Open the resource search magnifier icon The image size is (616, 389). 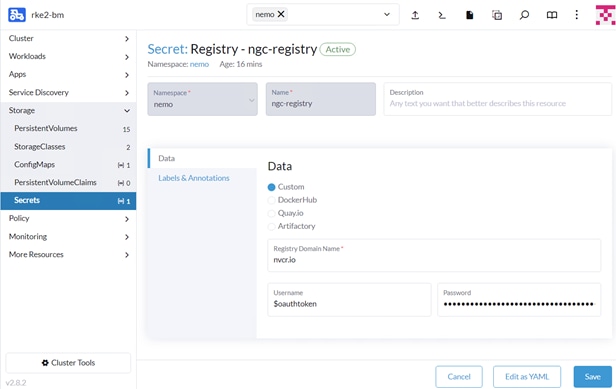pos(524,15)
